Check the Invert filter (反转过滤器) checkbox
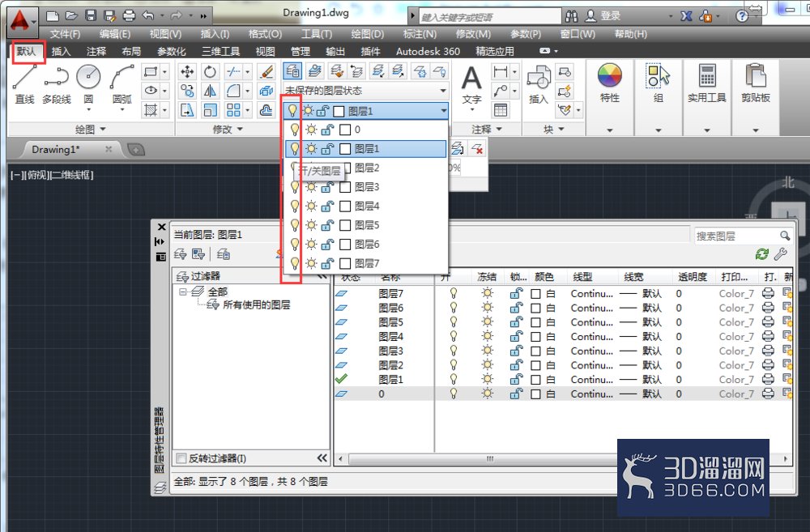This screenshot has height=532, width=810. coord(181,458)
